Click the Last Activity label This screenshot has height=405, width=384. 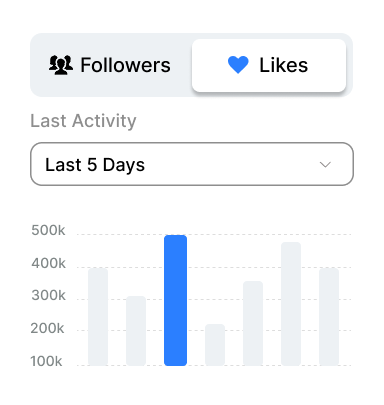pos(83,121)
